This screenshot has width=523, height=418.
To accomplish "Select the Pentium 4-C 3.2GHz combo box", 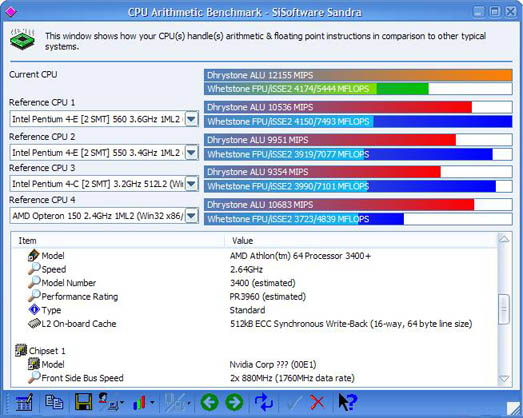I will [x=104, y=184].
